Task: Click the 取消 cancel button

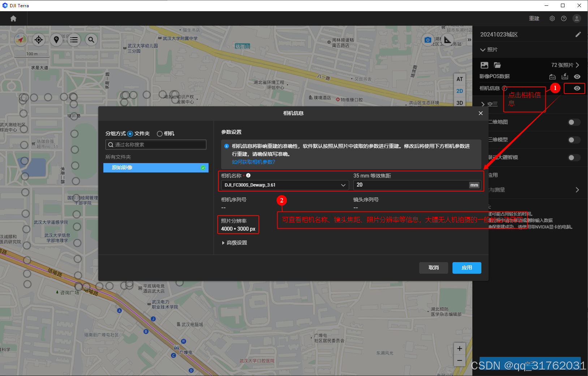Action: (434, 268)
